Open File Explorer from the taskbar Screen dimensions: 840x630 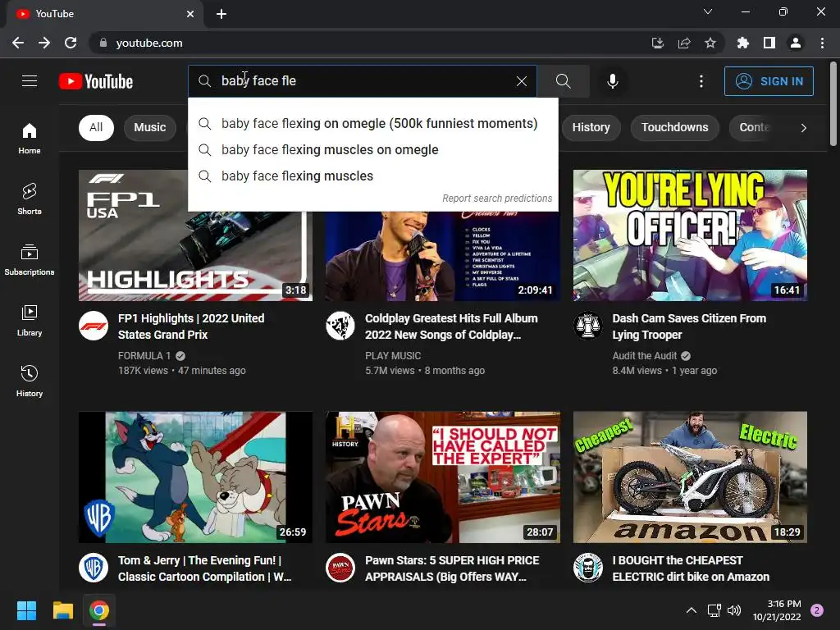62,610
